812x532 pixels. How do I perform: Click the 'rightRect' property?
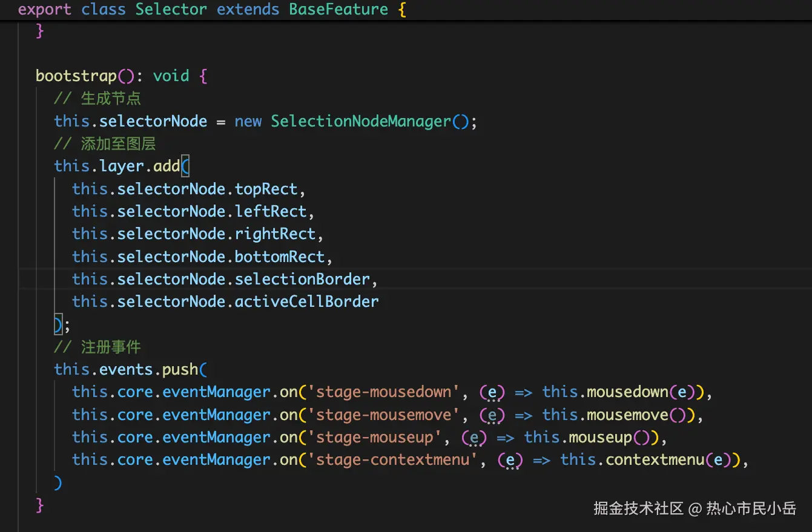(276, 234)
